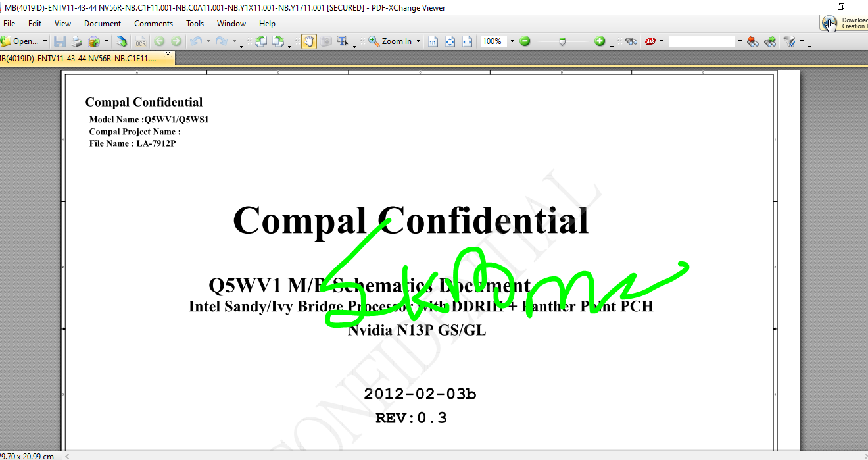
Task: Restore the window size
Action: click(x=841, y=7)
